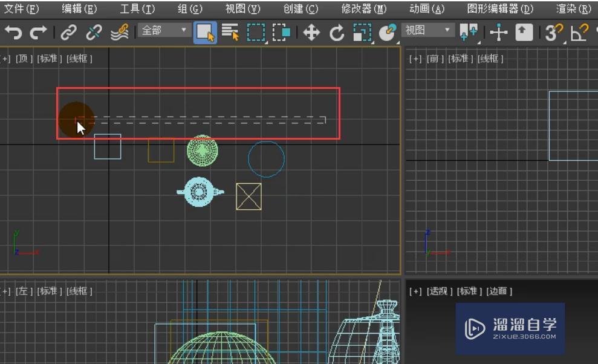Open the 视图 reference coordinate dropdown
The height and width of the screenshot is (364, 598).
428,30
